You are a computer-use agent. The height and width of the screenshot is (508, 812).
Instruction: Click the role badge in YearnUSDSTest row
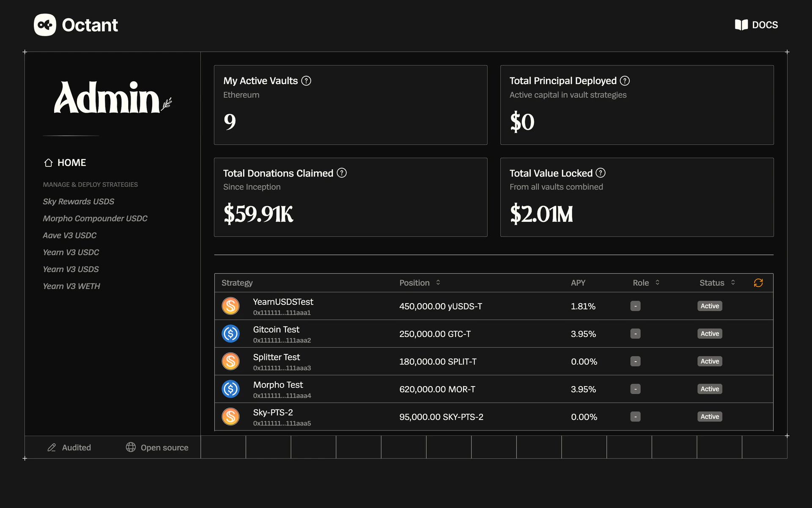[635, 306]
